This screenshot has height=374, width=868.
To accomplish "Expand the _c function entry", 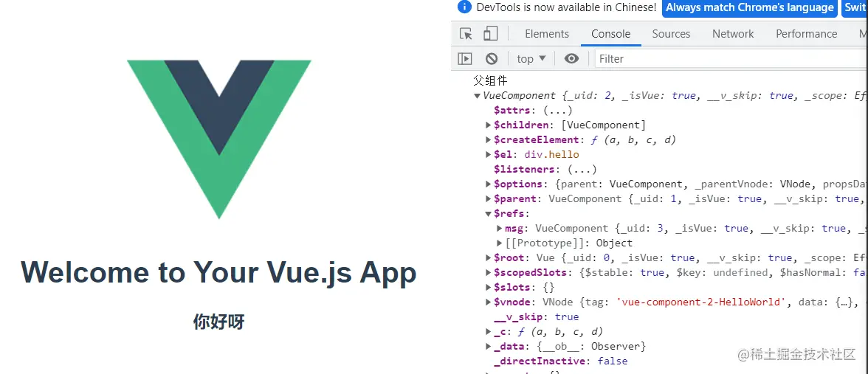I will click(x=489, y=331).
